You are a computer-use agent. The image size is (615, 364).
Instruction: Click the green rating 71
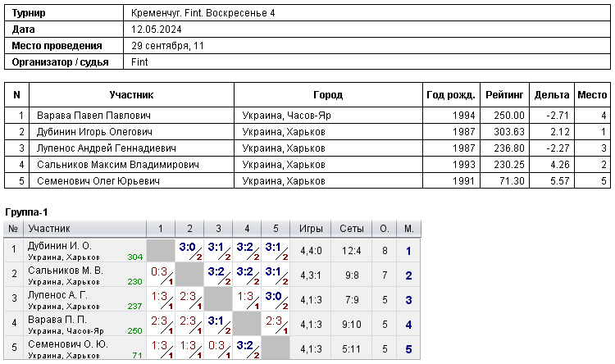pos(137,355)
